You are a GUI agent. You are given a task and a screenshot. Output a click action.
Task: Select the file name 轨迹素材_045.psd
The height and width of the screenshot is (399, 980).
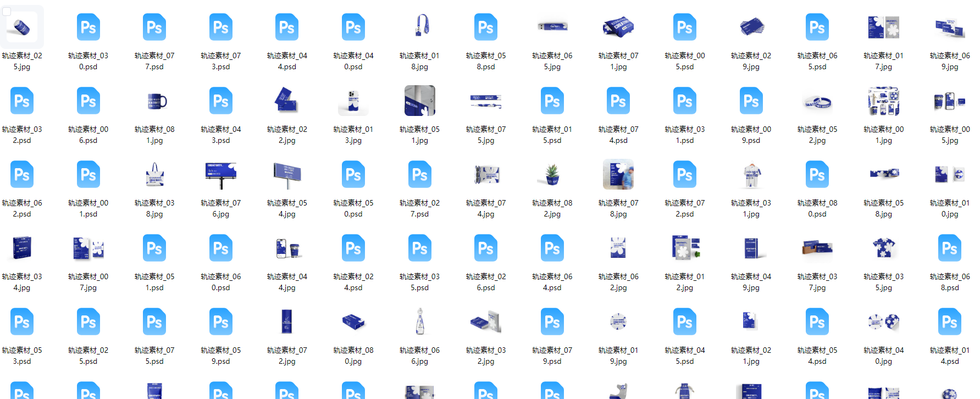point(685,356)
